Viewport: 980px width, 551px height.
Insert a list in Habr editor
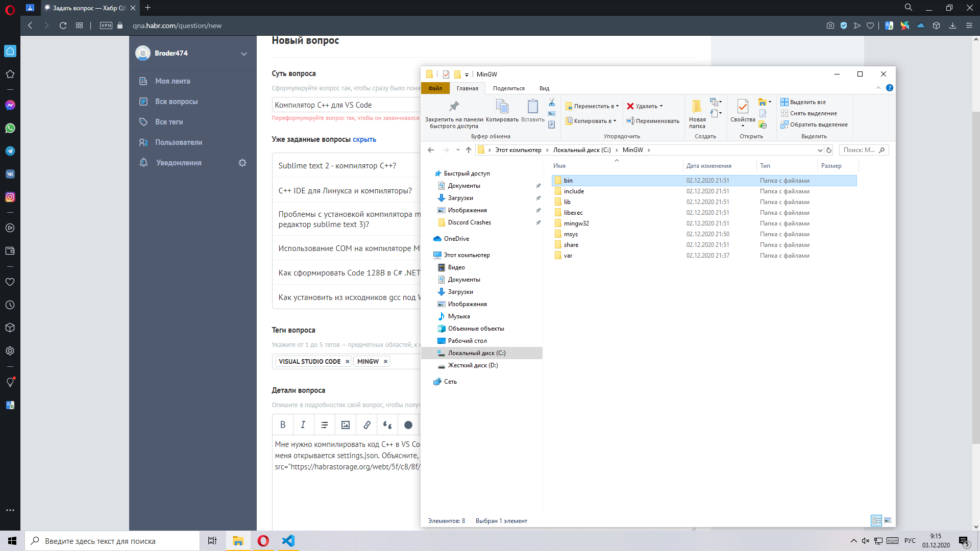(x=325, y=425)
